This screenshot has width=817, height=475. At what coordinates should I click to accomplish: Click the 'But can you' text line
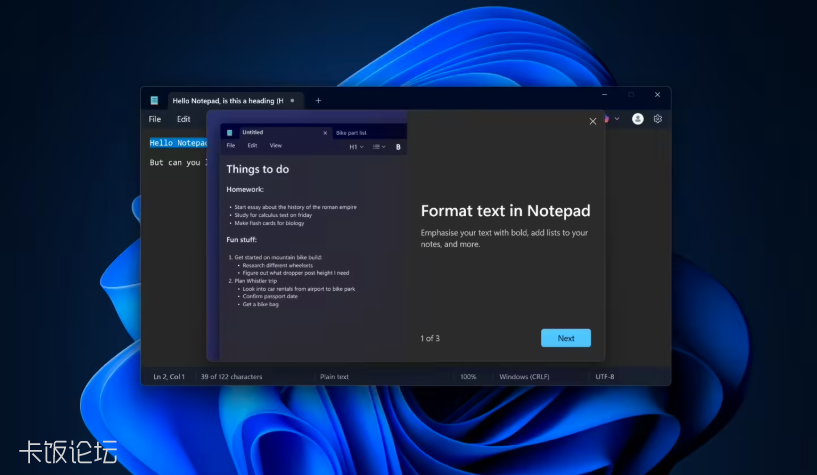coord(178,162)
